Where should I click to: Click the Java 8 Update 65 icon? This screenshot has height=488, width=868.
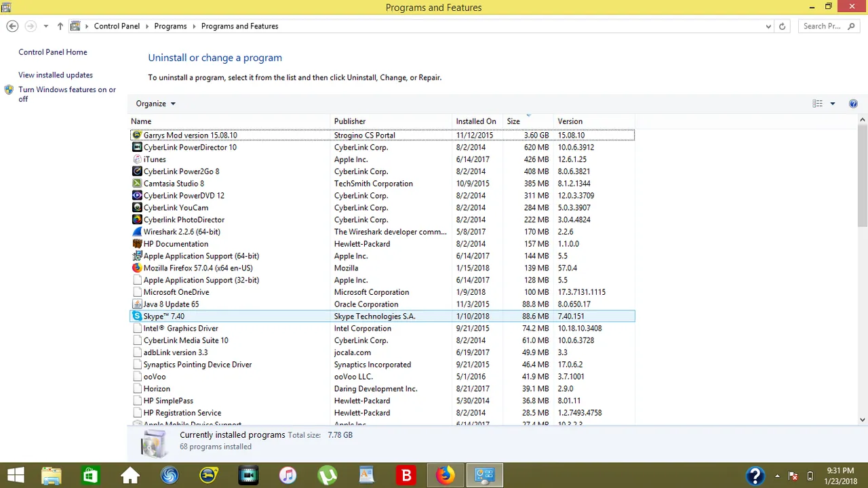(x=137, y=304)
